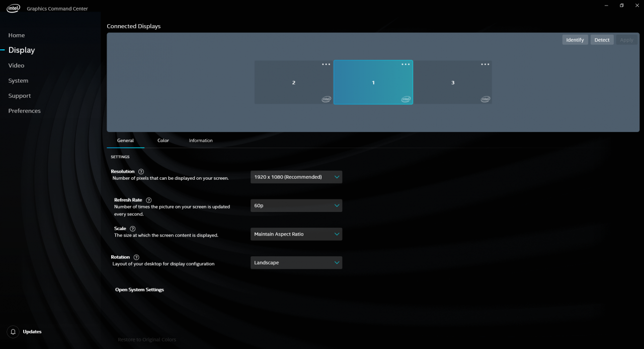Click the Detect button
This screenshot has width=644, height=349.
coord(602,40)
